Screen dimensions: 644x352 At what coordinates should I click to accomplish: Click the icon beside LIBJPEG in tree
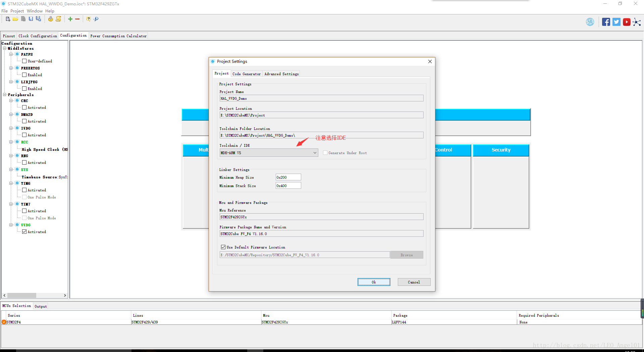click(17, 82)
